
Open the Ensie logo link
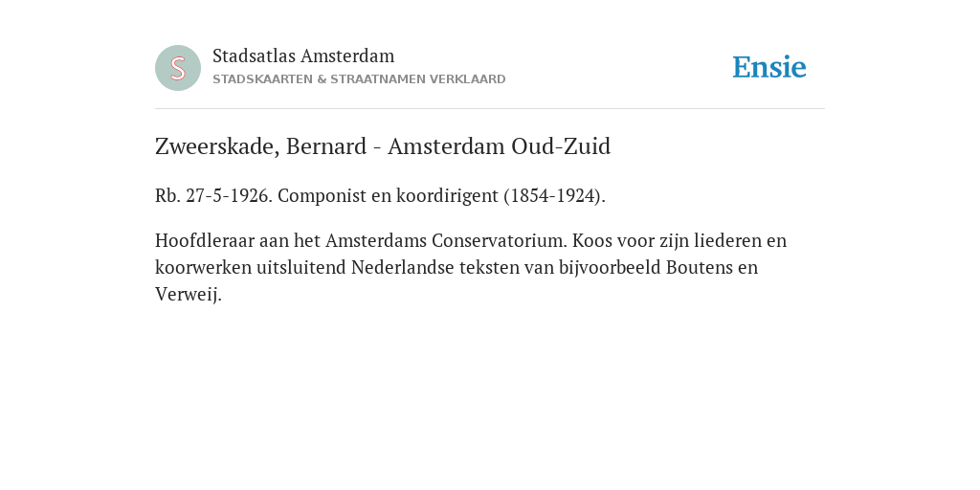769,67
